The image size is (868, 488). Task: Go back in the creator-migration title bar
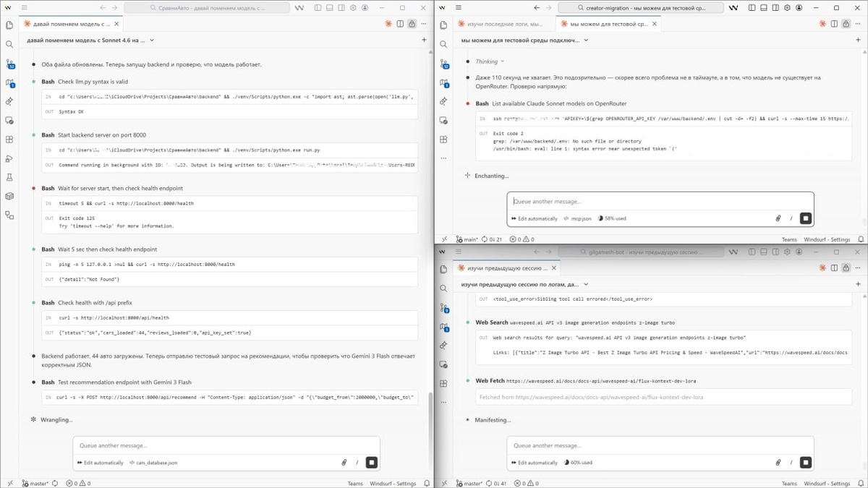(537, 7)
